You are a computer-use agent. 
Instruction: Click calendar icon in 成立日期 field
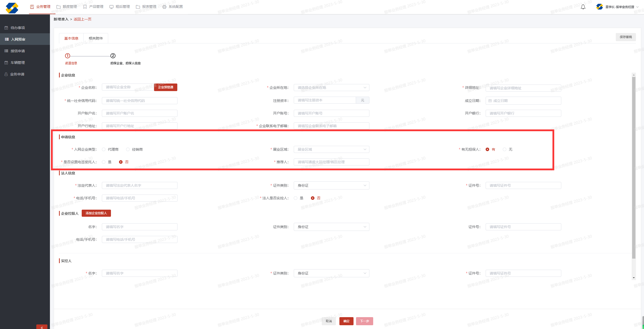490,101
